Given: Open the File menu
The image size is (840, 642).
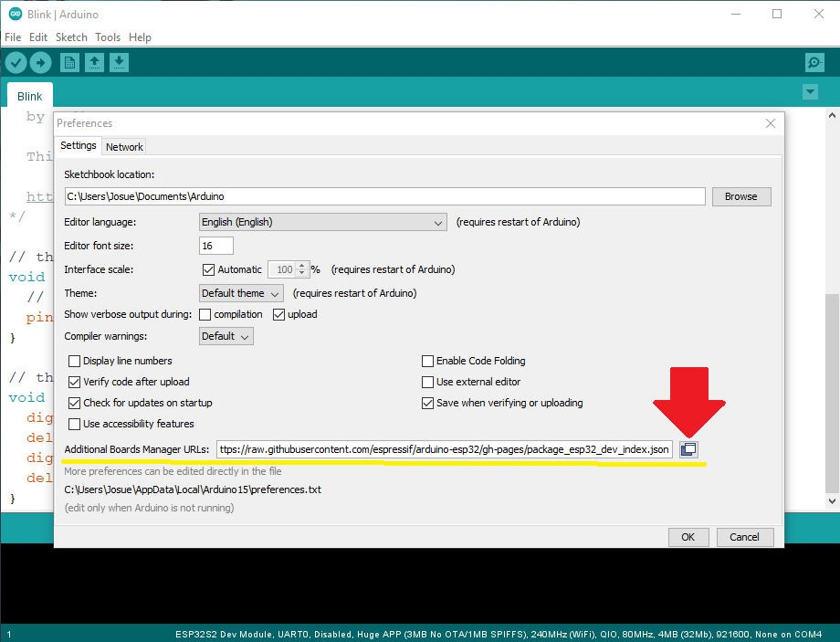Looking at the screenshot, I should click(x=13, y=37).
